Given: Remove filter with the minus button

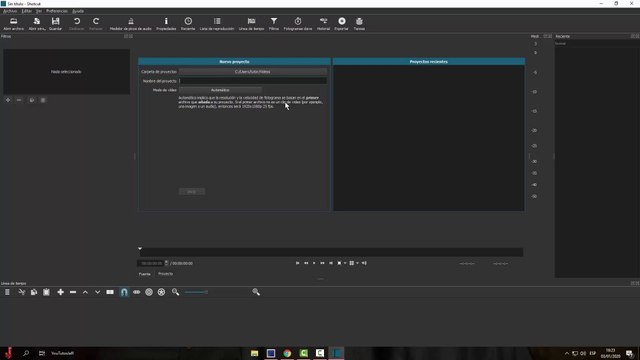Looking at the screenshot, I should click(x=19, y=100).
